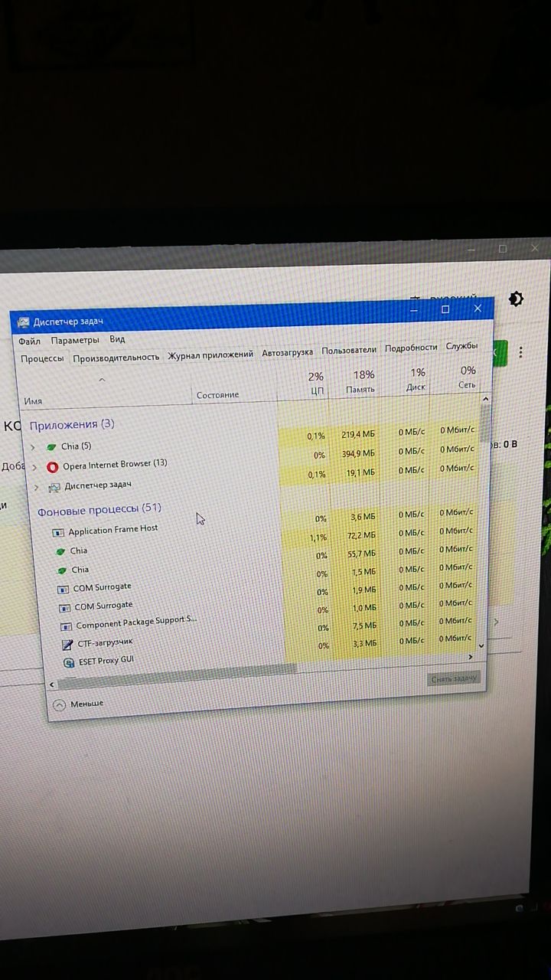Click the Opera Internet Browser icon
Image resolution: width=551 pixels, height=980 pixels.
coord(52,467)
